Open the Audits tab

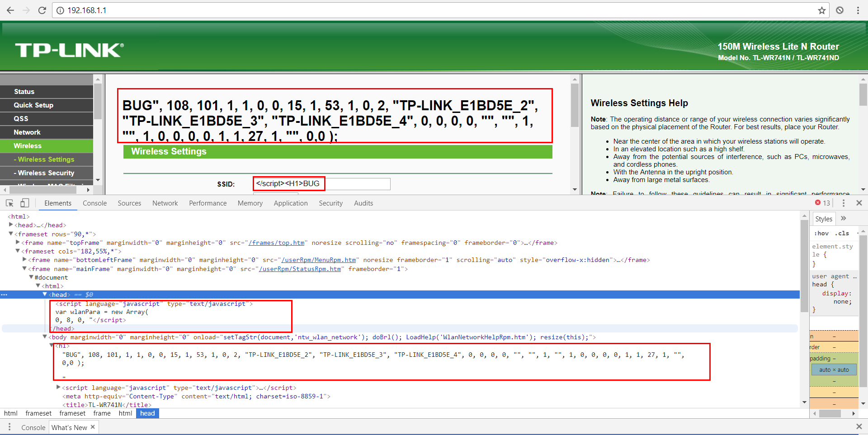pyautogui.click(x=363, y=203)
